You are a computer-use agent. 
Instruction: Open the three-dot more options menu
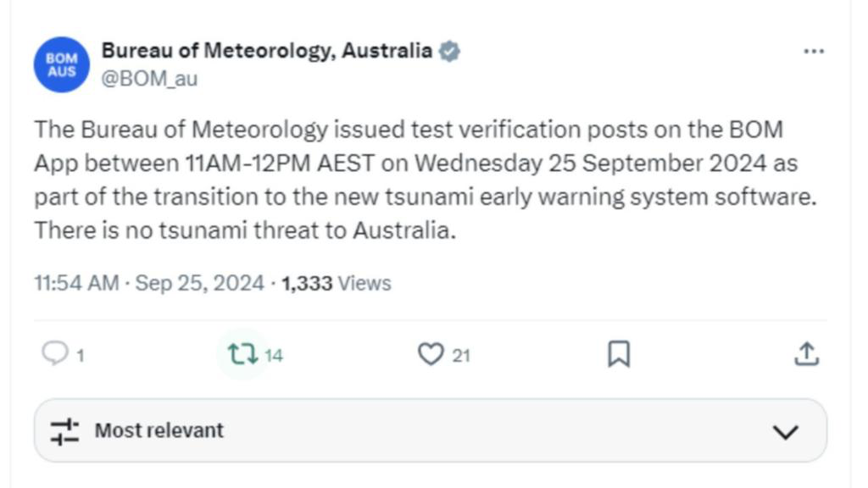pos(813,52)
